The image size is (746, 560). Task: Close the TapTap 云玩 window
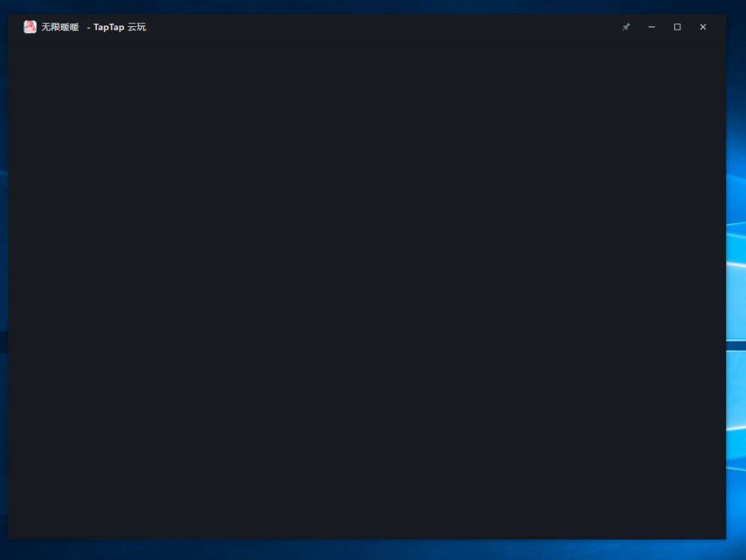703,27
